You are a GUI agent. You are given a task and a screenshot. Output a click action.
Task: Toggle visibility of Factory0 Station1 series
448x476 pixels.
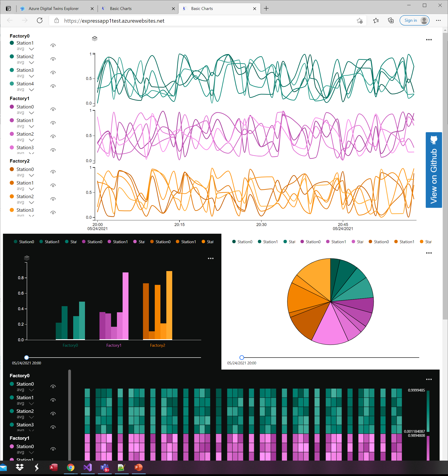(53, 46)
